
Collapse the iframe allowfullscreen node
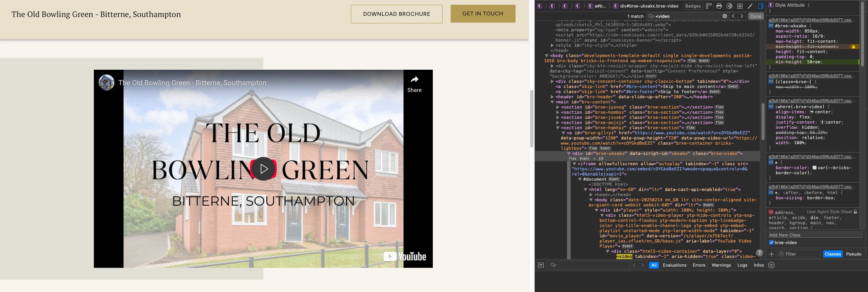point(574,164)
